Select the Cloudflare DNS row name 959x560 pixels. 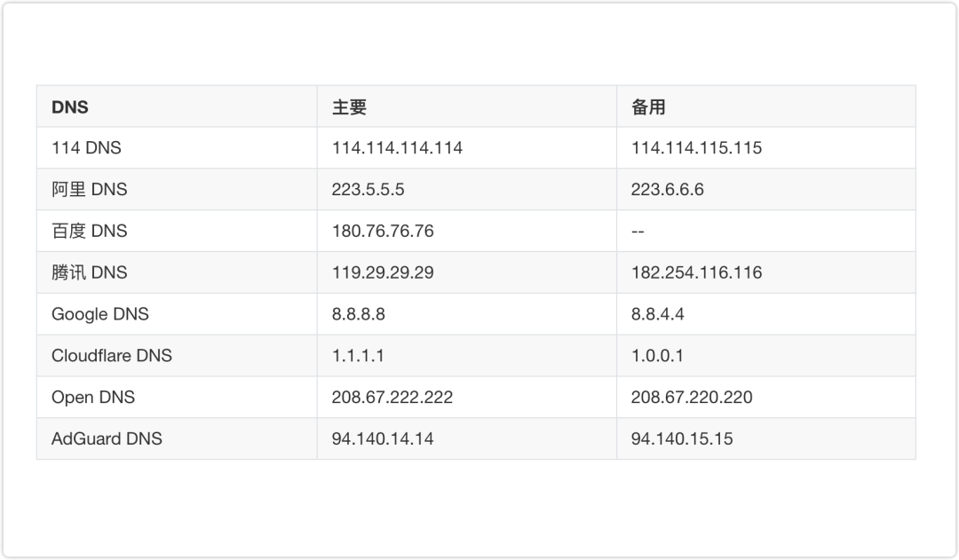[x=112, y=356]
